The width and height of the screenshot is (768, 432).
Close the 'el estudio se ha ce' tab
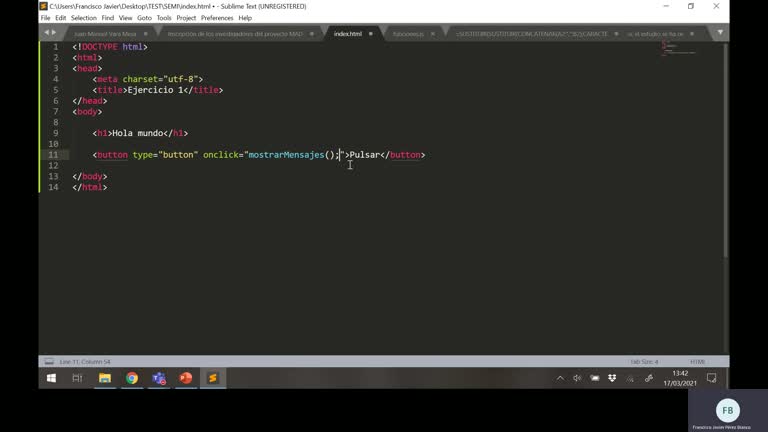(x=692, y=34)
